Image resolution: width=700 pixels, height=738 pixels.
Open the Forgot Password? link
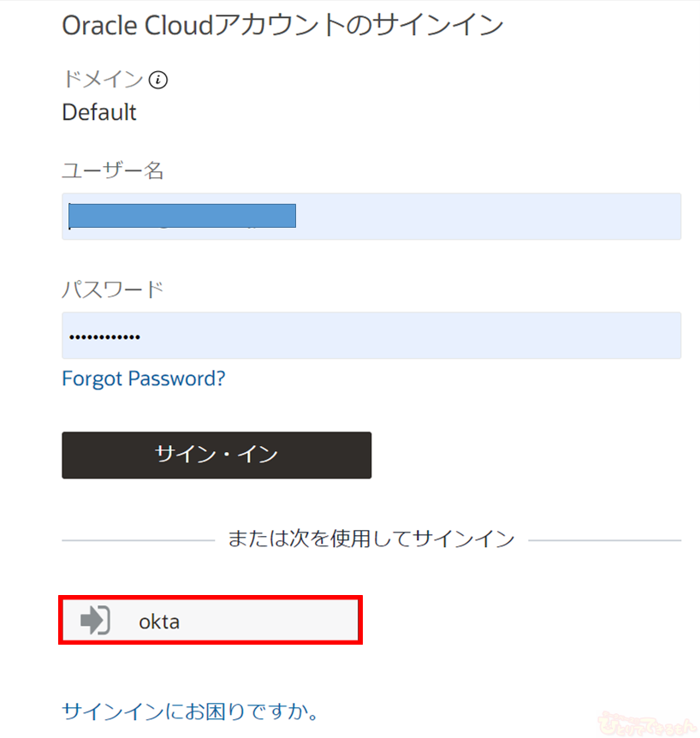144,378
